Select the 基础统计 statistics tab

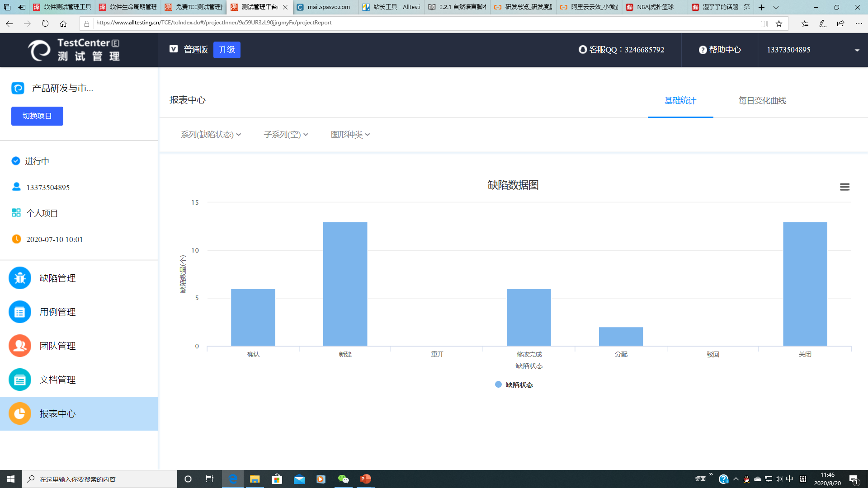tap(680, 100)
